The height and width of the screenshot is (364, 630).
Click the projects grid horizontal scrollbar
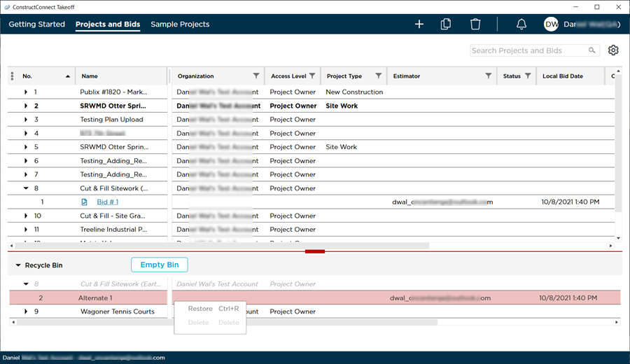tap(220, 246)
